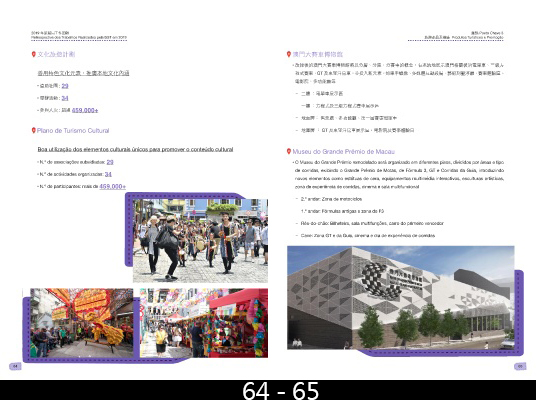This screenshot has height=400, width=536.
Task: Click the red pin beside Museu do Grande Prémio
Action: coord(289,151)
